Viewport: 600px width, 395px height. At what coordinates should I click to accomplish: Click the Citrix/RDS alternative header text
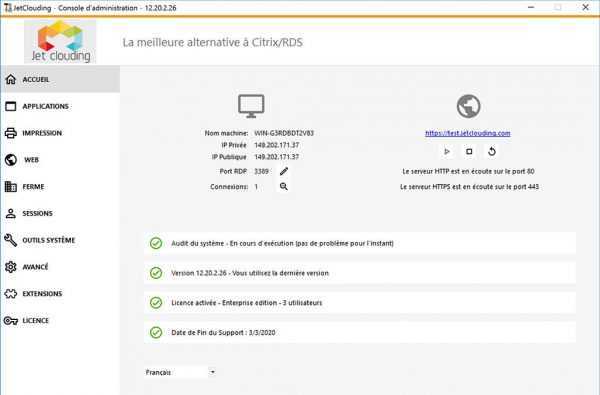212,42
